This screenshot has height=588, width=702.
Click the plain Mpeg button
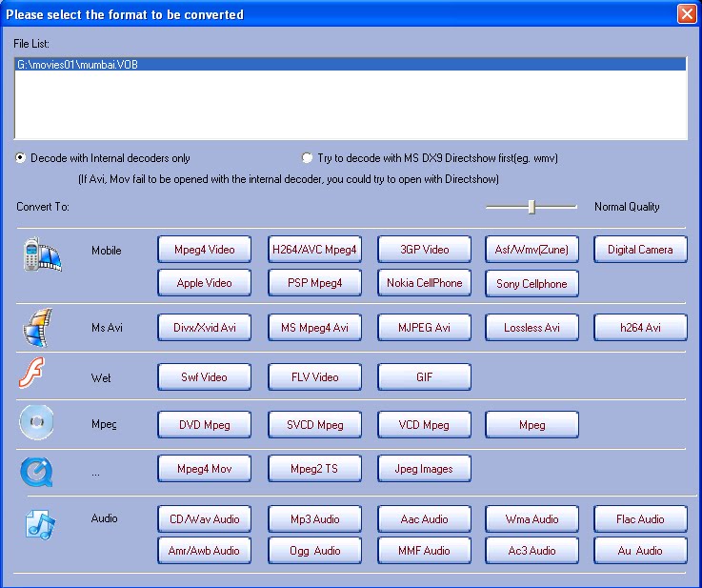[x=532, y=424]
